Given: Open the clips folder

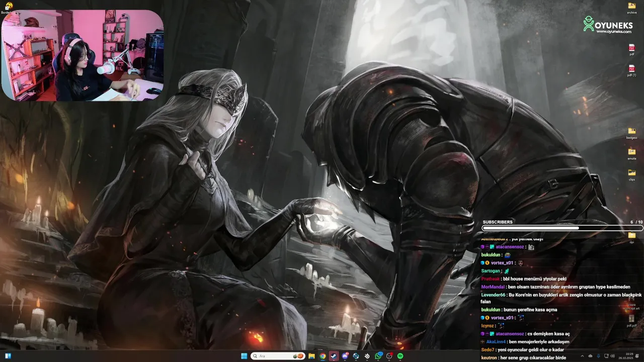Looking at the screenshot, I should tap(632, 175).
